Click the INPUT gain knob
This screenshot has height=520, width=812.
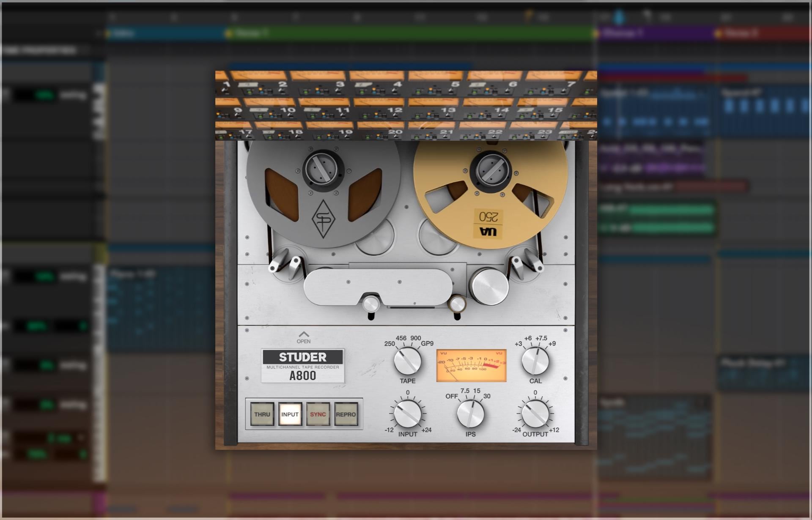408,413
